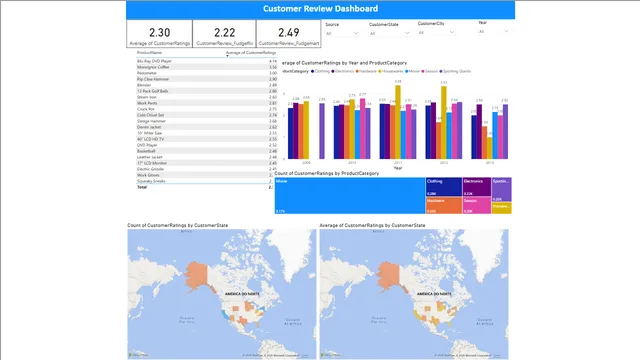The height and width of the screenshot is (360, 640).
Task: Select the Monsignor Coffee row
Action: tap(207, 67)
